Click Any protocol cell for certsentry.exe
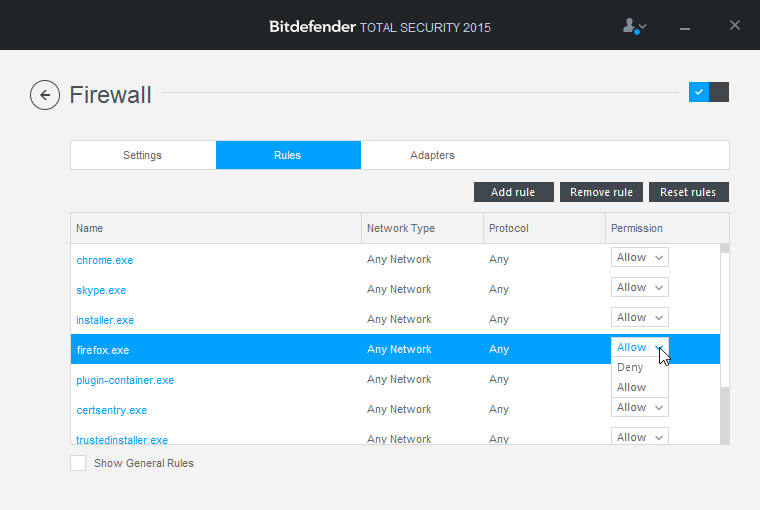This screenshot has height=510, width=760. tap(499, 410)
